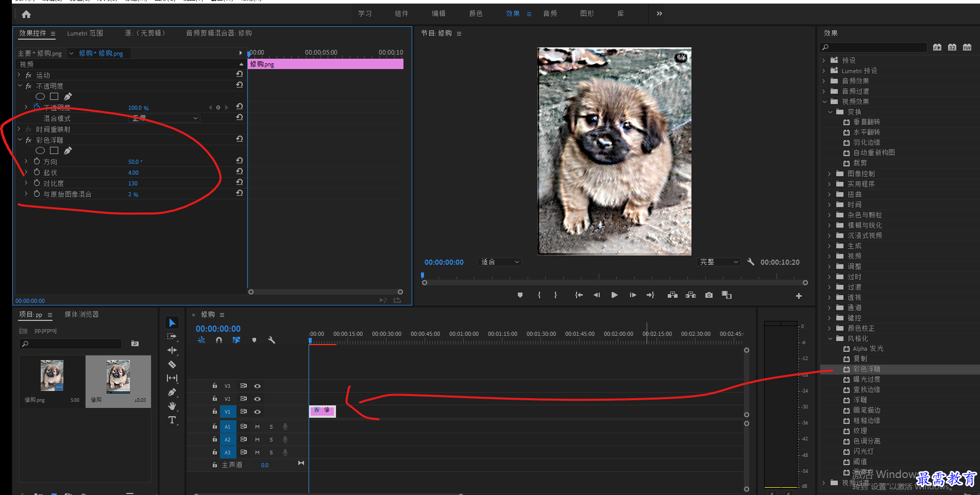Mute audio track A1
Viewport: 980px width, 495px height.
point(257,426)
